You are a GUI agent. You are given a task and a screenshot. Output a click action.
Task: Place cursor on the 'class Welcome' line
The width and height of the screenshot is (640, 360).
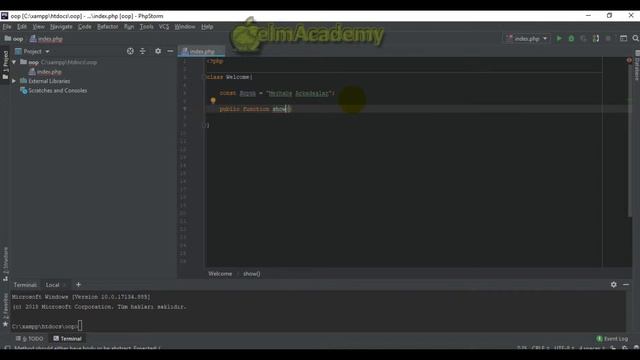[229, 77]
